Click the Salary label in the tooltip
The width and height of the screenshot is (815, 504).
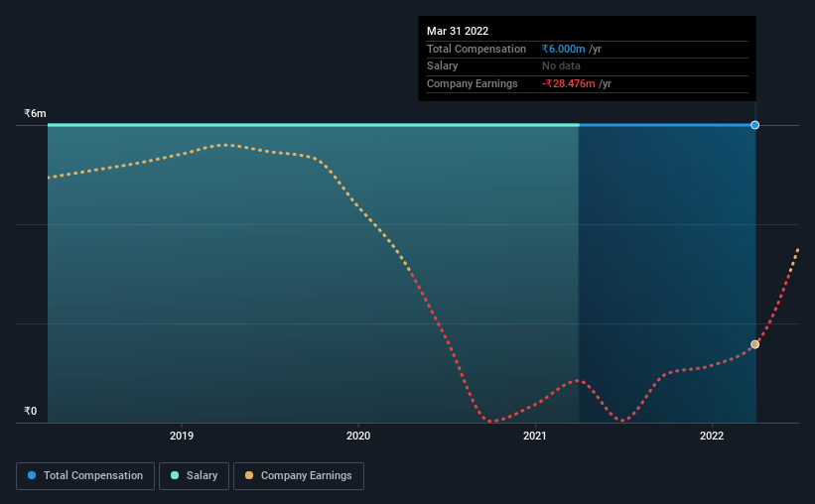click(x=443, y=66)
